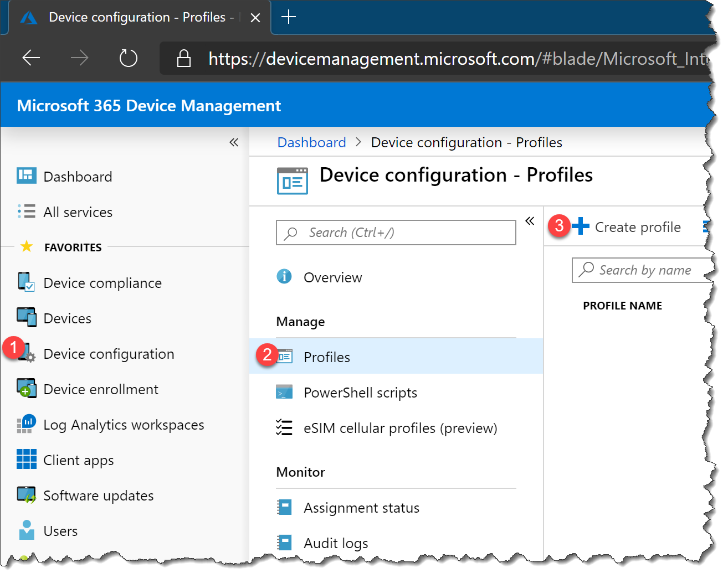
Task: Select the Client apps icon
Action: pyautogui.click(x=26, y=460)
